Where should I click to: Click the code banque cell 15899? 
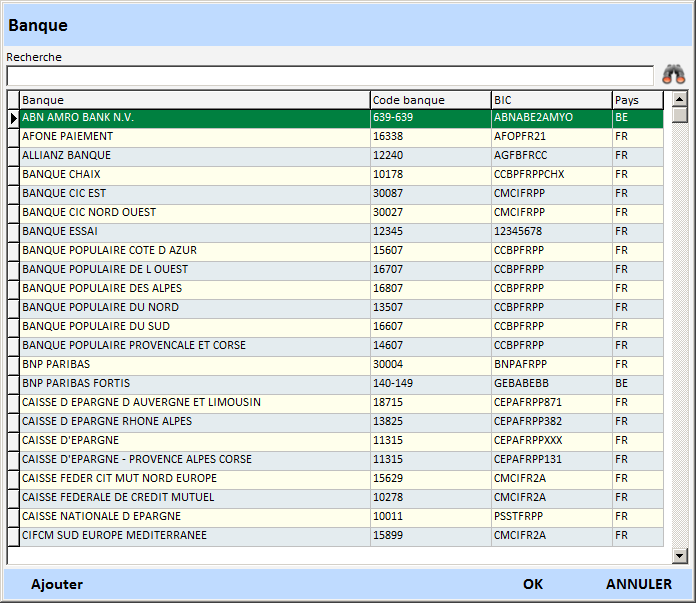pos(431,536)
